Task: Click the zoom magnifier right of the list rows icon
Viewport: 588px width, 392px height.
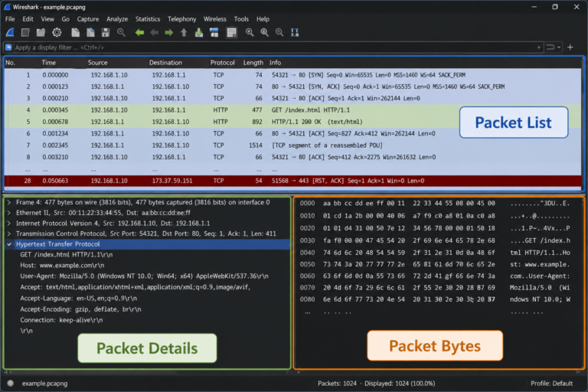Action: click(250, 33)
